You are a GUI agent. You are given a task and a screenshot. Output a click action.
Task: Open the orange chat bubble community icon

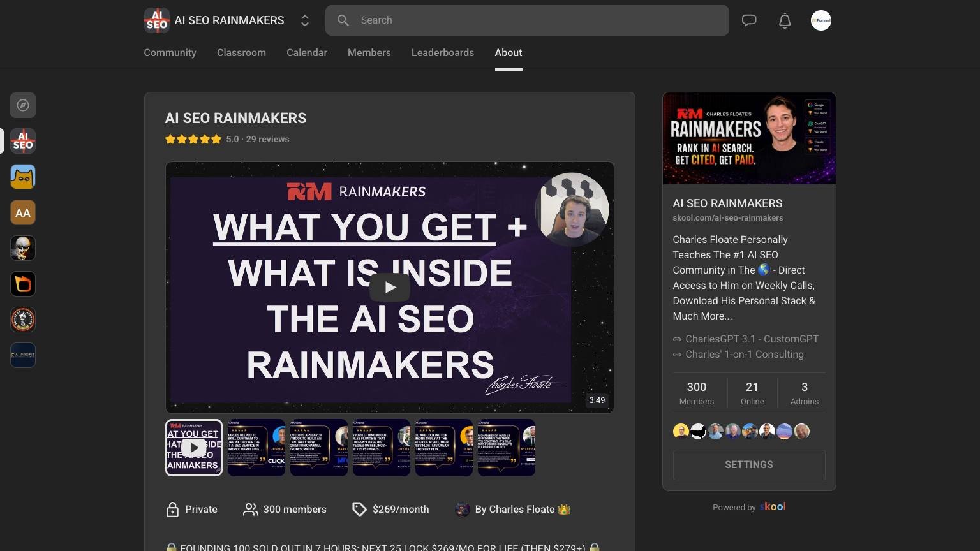click(x=23, y=284)
